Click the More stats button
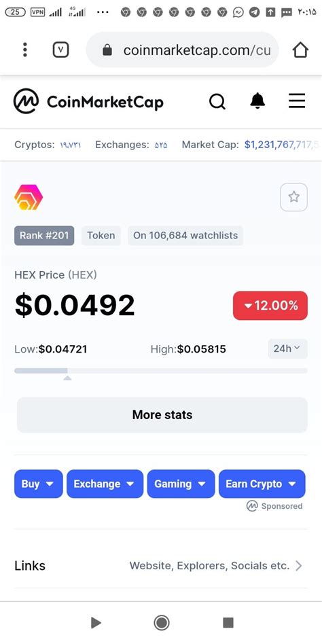Image resolution: width=322 pixels, height=644 pixels. coord(162,415)
